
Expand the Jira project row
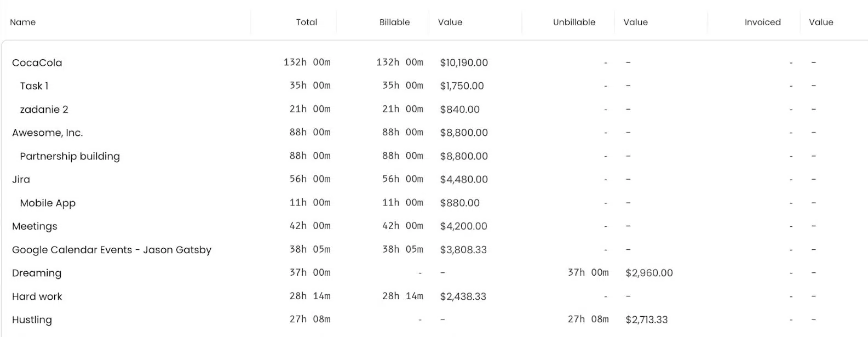(x=21, y=179)
